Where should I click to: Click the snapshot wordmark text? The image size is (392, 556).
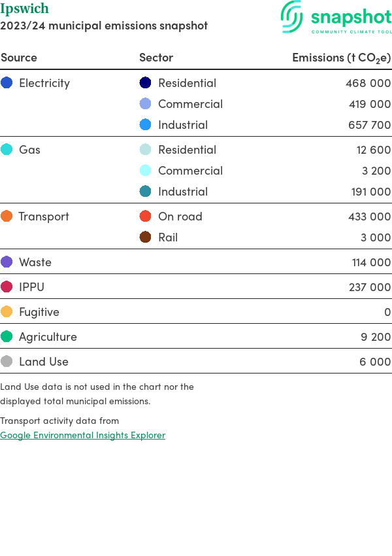(x=350, y=17)
